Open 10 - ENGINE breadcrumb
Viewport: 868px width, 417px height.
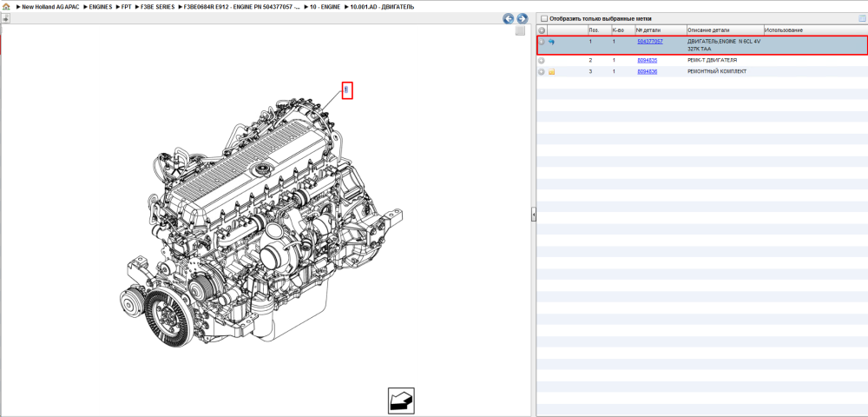coord(325,7)
